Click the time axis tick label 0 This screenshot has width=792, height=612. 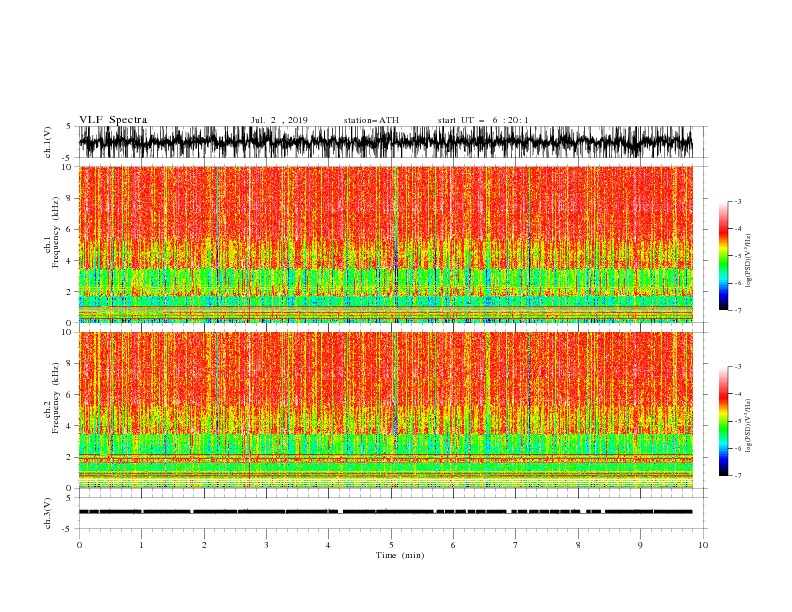(x=79, y=545)
